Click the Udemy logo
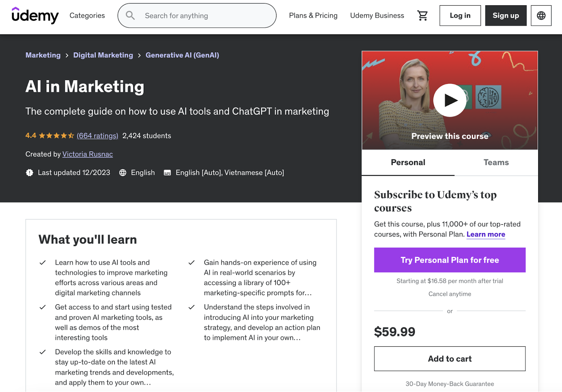This screenshot has height=392, width=562. [x=35, y=15]
